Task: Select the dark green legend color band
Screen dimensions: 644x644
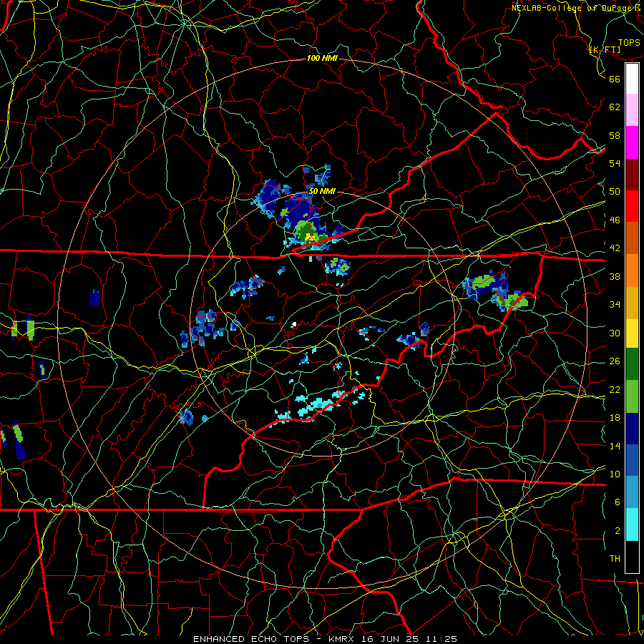Action: click(x=632, y=364)
